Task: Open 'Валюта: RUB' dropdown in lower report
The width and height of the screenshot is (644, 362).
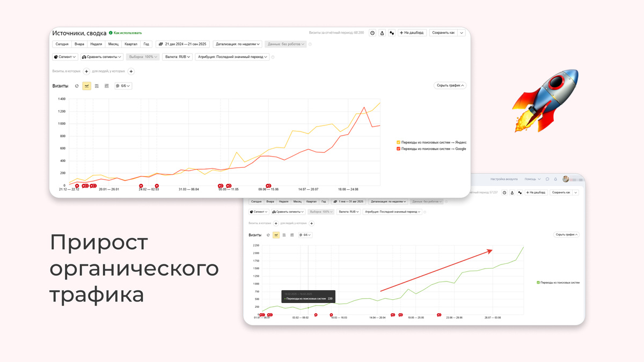Action: coord(349,212)
